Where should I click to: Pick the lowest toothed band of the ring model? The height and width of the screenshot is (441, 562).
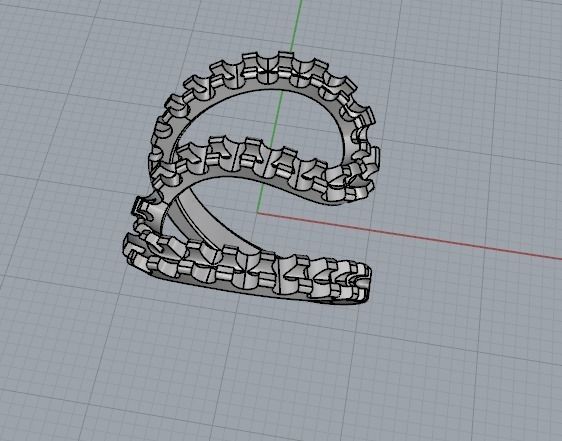[x=247, y=271]
